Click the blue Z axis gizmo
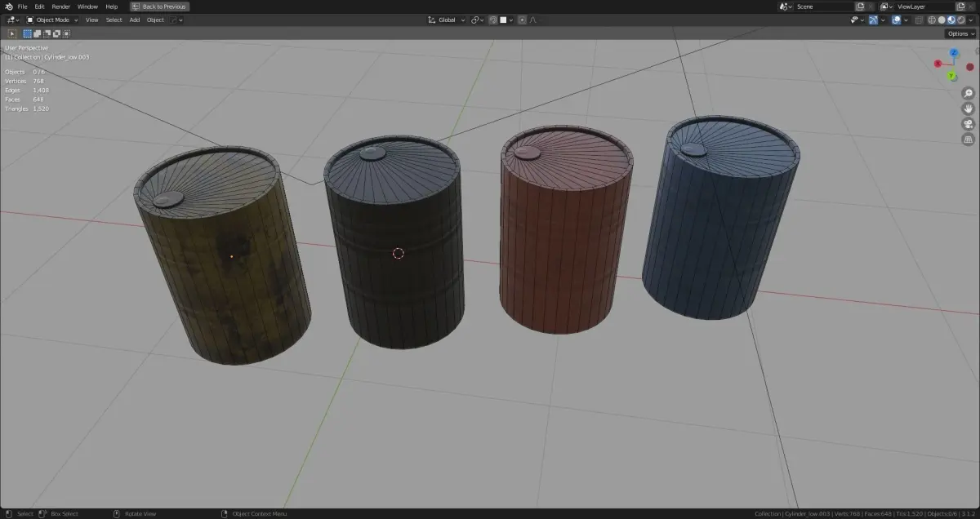This screenshot has width=980, height=519. [954, 52]
